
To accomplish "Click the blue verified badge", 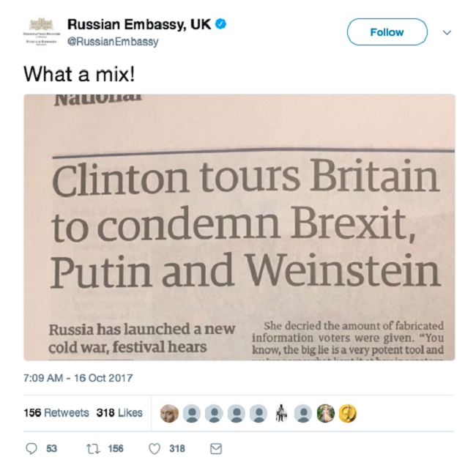I will [x=220, y=25].
